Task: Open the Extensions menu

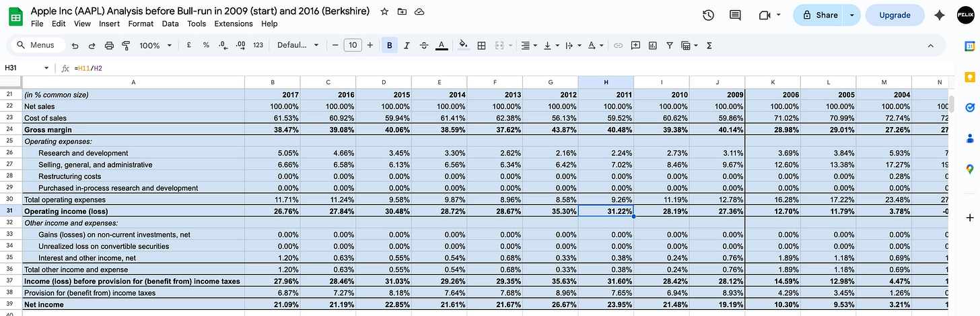Action: [234, 24]
